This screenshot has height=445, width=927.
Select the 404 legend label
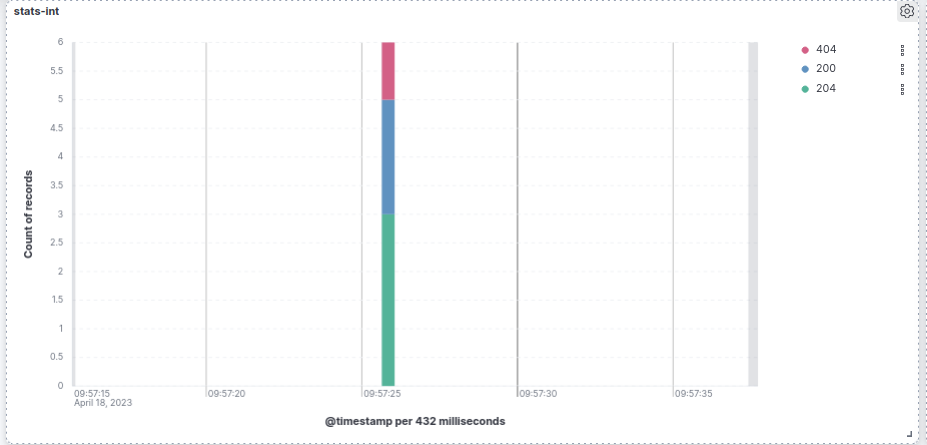pyautogui.click(x=826, y=49)
